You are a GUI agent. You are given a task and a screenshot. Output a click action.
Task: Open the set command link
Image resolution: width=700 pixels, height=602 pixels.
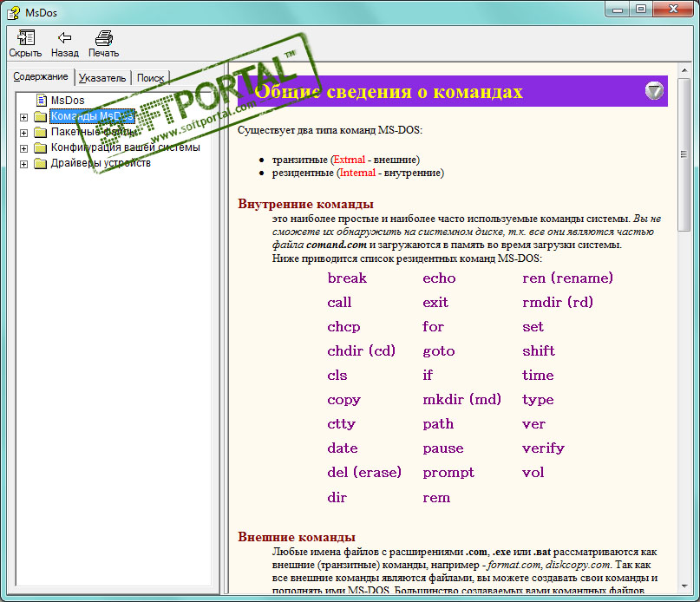click(533, 327)
